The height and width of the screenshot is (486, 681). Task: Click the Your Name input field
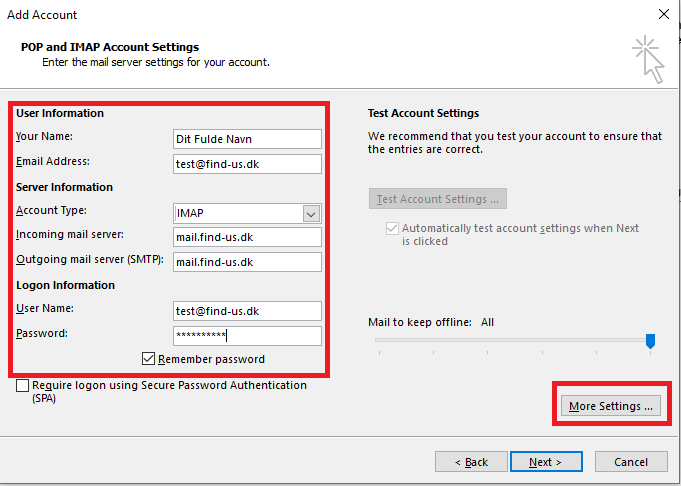(x=247, y=139)
